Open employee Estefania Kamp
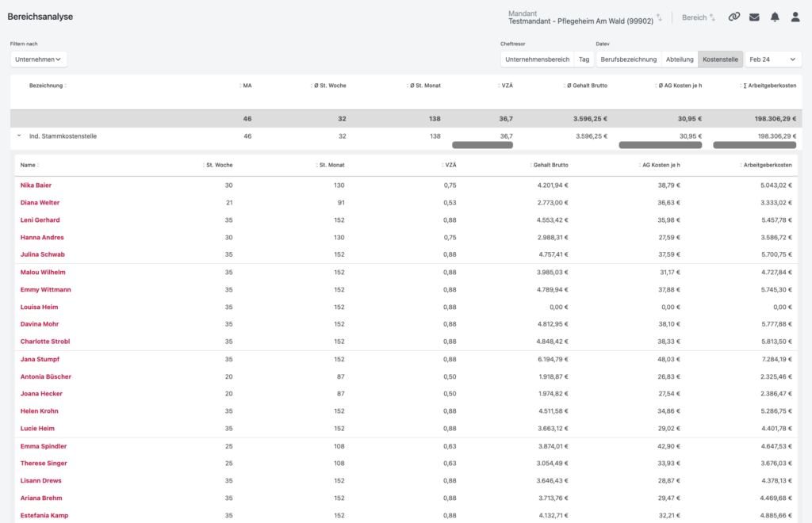The width and height of the screenshot is (812, 523). click(44, 515)
